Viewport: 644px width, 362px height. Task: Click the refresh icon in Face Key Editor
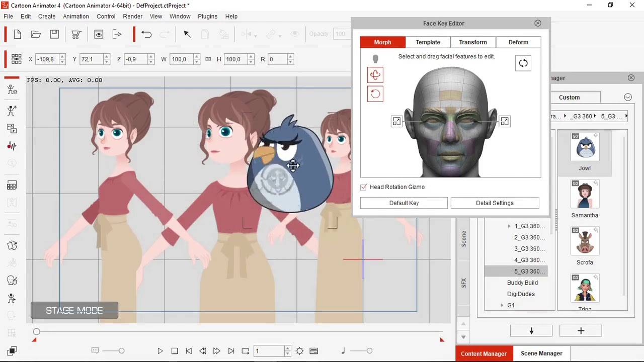[523, 63]
